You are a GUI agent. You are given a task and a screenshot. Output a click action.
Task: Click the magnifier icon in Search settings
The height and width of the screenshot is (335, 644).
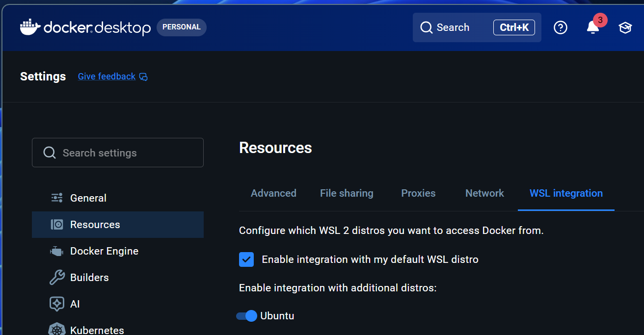[50, 153]
